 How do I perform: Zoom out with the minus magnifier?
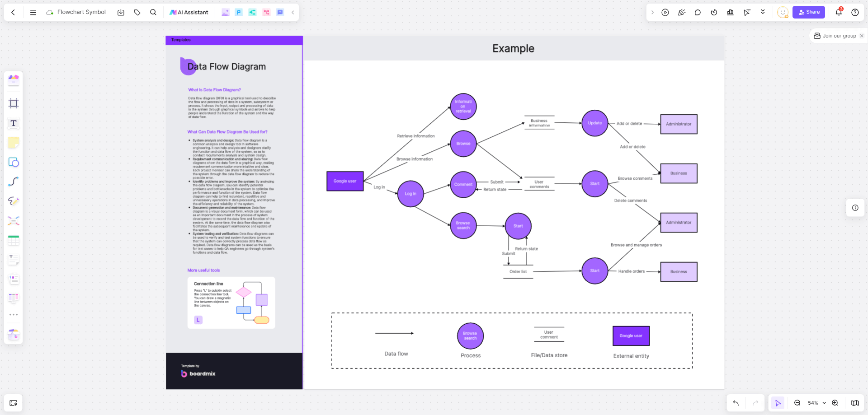(x=797, y=403)
